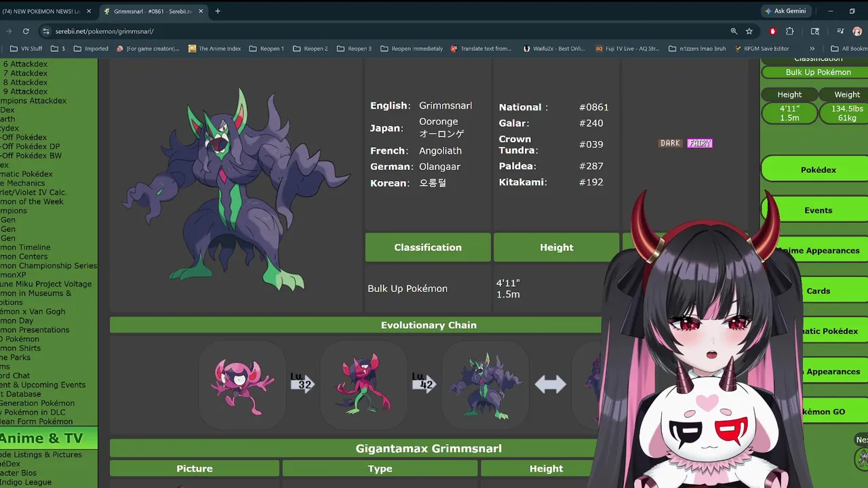Open Translate text from bookmark
Viewport: 868px width, 488px height.
481,49
